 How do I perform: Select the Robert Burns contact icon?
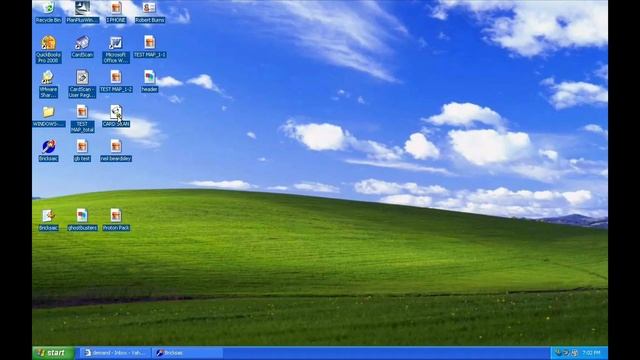click(150, 12)
